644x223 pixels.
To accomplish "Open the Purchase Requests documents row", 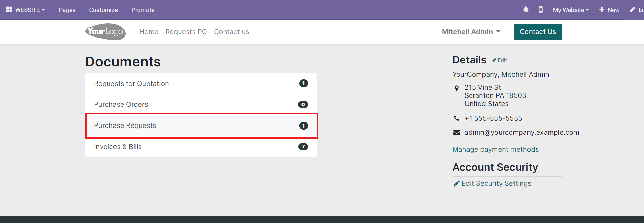I will coord(201,125).
